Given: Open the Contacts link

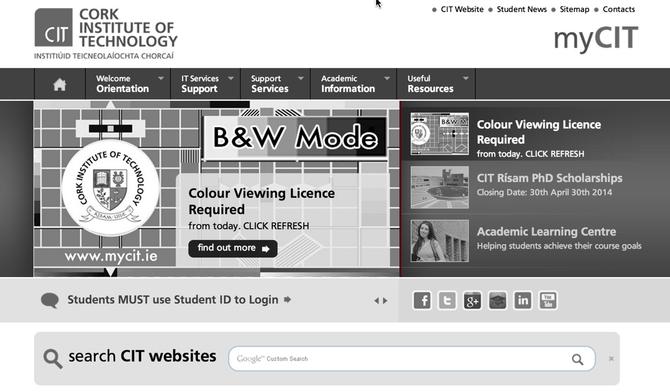Looking at the screenshot, I should (x=619, y=9).
